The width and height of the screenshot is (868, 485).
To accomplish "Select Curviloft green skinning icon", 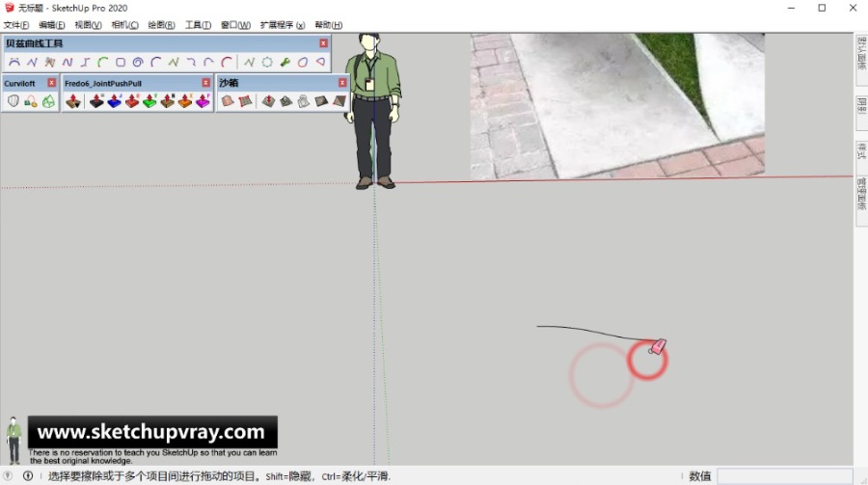I will tap(49, 101).
